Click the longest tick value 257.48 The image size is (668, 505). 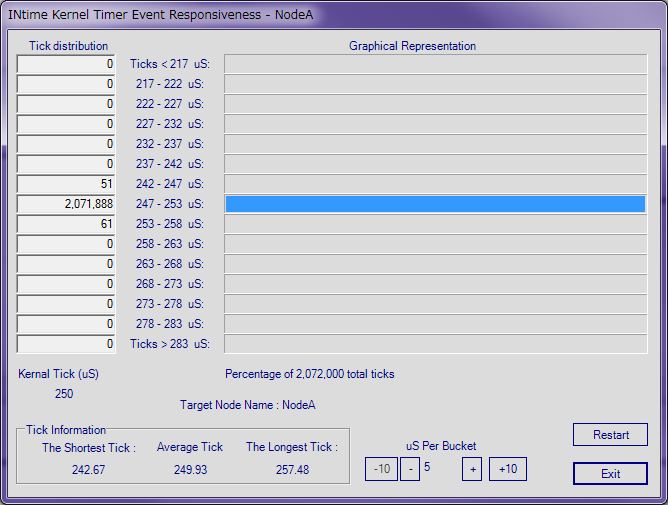point(292,470)
